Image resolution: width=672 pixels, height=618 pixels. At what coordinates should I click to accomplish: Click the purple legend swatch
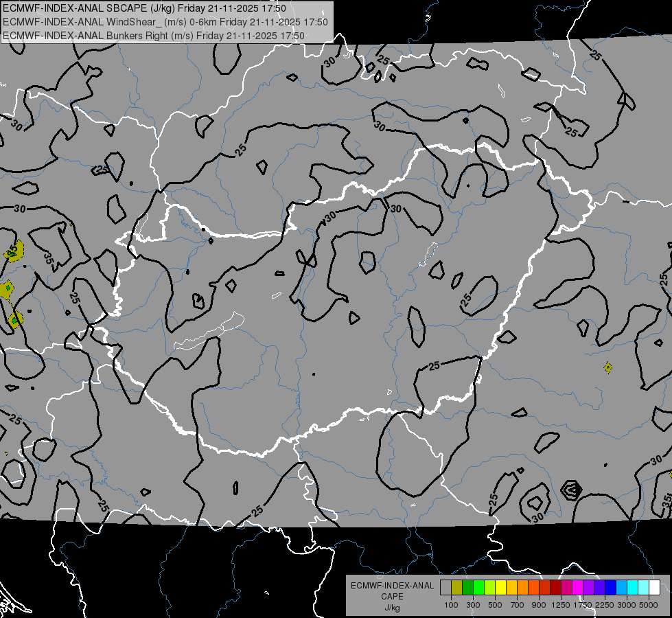pyautogui.click(x=589, y=587)
